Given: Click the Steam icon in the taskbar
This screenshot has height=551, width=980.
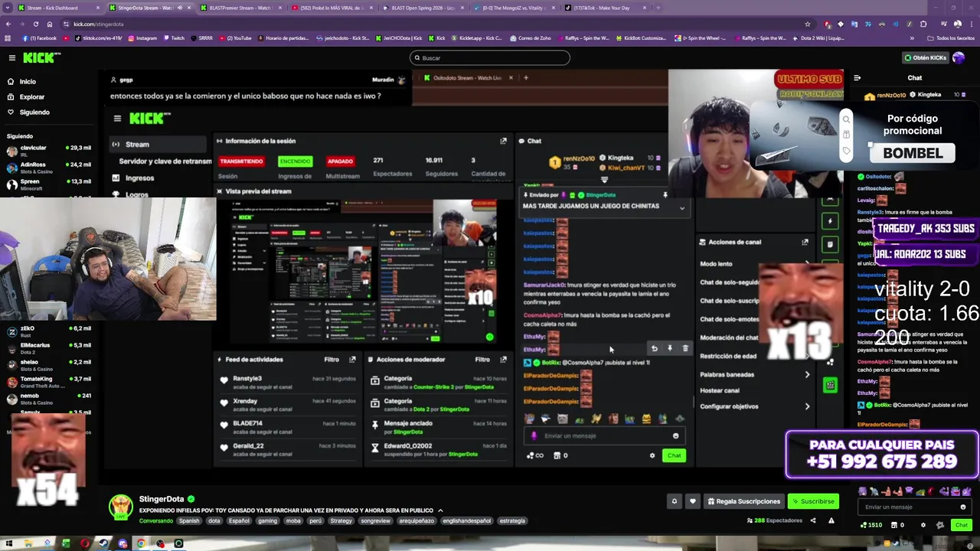Looking at the screenshot, I should [103, 544].
